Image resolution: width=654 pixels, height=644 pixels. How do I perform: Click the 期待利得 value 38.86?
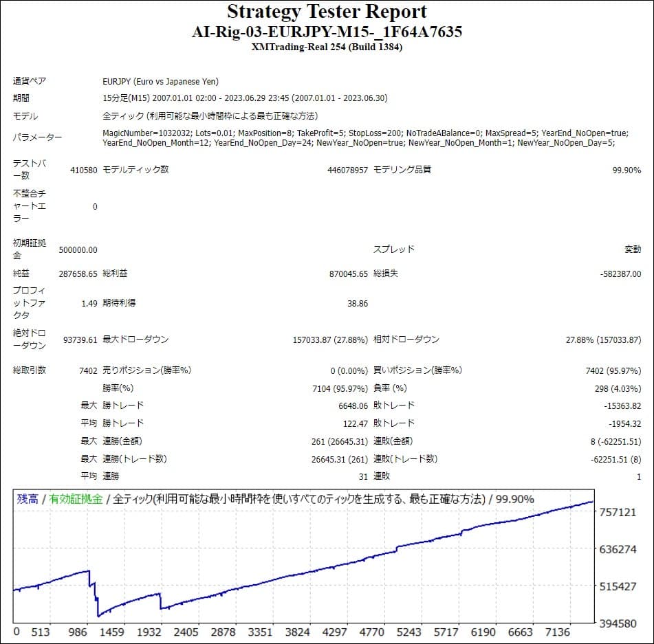358,303
